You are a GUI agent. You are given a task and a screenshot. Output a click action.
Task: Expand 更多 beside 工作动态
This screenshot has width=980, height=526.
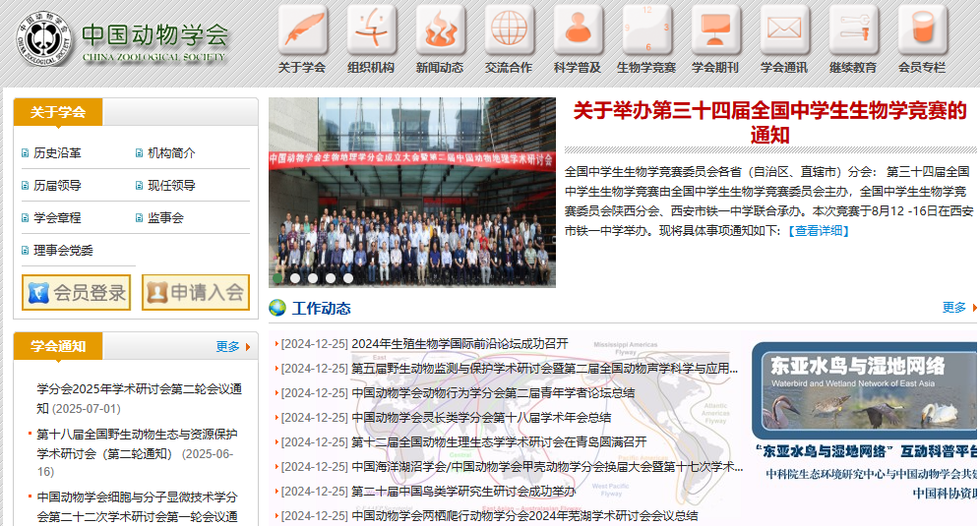point(954,308)
